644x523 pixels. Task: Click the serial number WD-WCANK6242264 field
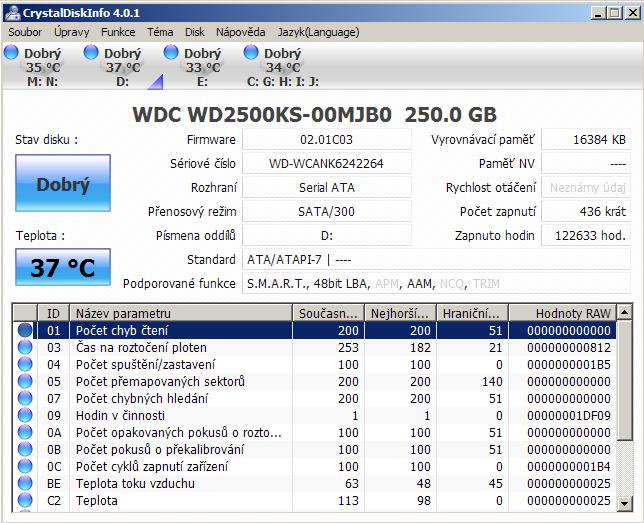click(327, 164)
